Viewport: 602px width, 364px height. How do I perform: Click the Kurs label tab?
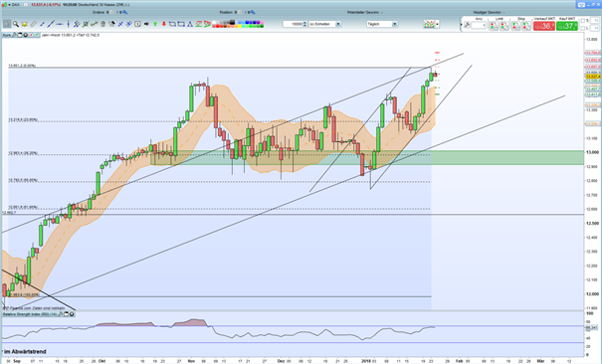(x=7, y=35)
